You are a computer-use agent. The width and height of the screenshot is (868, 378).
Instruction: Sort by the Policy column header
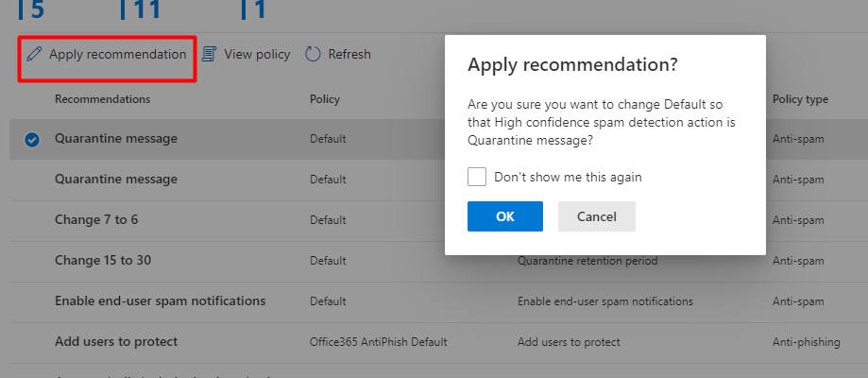pos(324,99)
